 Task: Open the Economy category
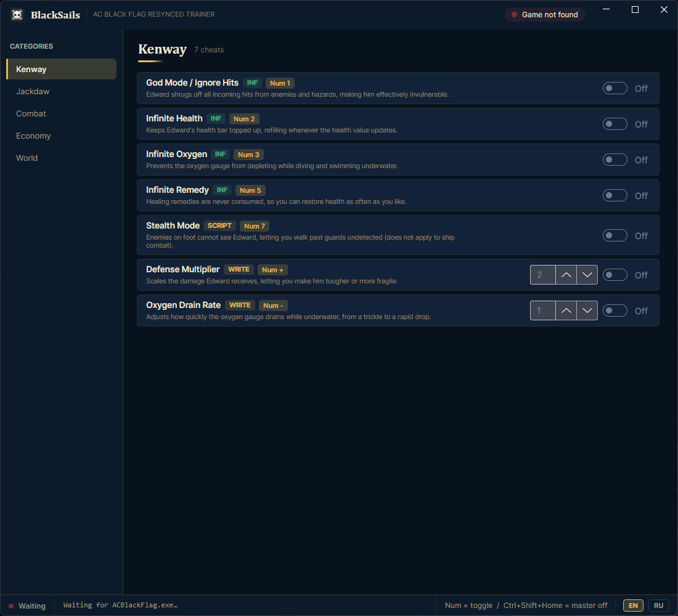tap(62, 136)
